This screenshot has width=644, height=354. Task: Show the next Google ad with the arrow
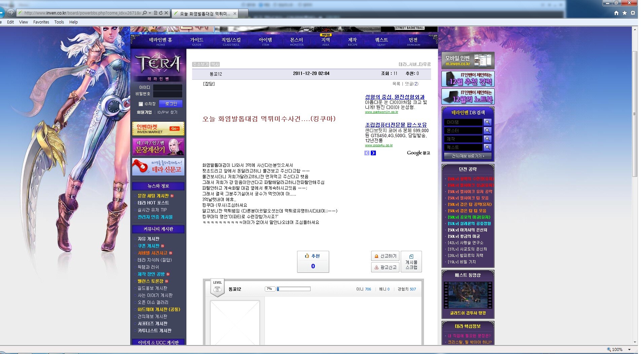click(373, 153)
